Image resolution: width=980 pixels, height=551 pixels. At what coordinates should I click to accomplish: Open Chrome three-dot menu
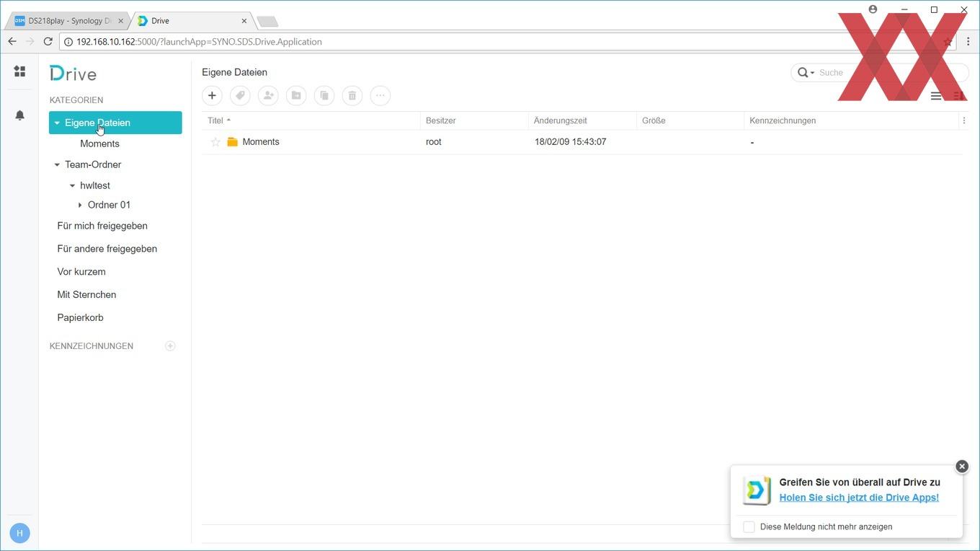click(968, 42)
